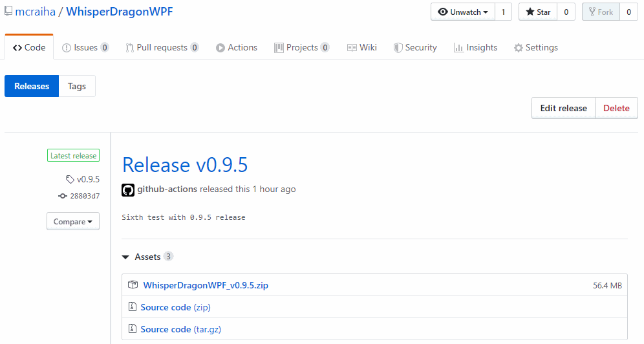Click the code brackets icon of Code tab
This screenshot has height=344, width=644.
tap(17, 48)
